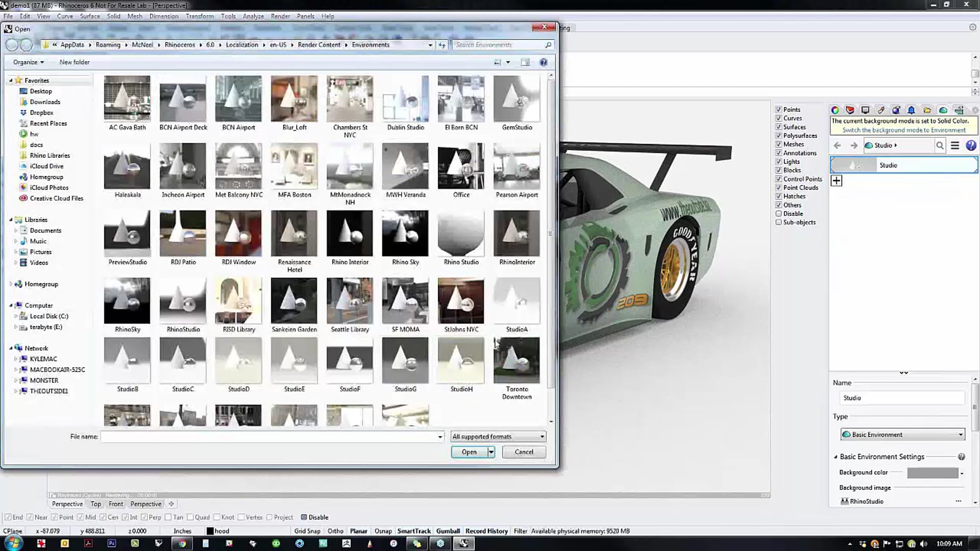980x551 pixels.
Task: Enable the Sub-objects filter checkbox
Action: click(778, 222)
